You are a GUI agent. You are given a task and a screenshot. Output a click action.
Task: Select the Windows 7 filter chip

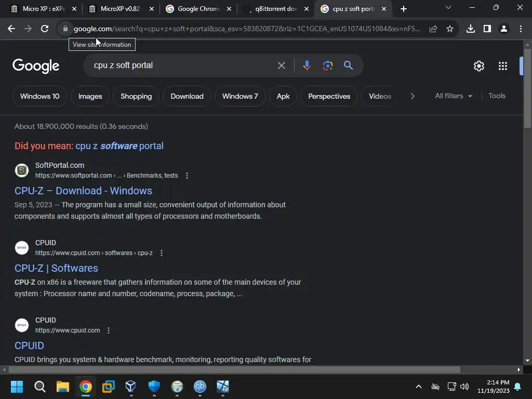[x=240, y=96]
